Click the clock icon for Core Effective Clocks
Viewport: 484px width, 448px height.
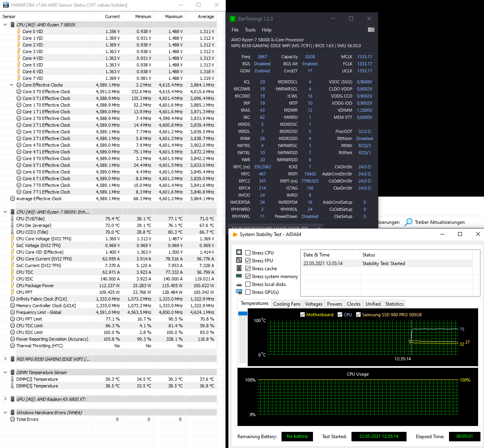click(19, 85)
